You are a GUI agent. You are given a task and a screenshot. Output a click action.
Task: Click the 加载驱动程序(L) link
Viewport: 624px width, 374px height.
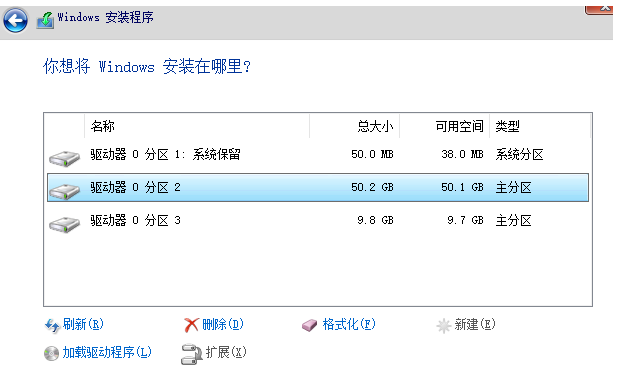click(107, 352)
